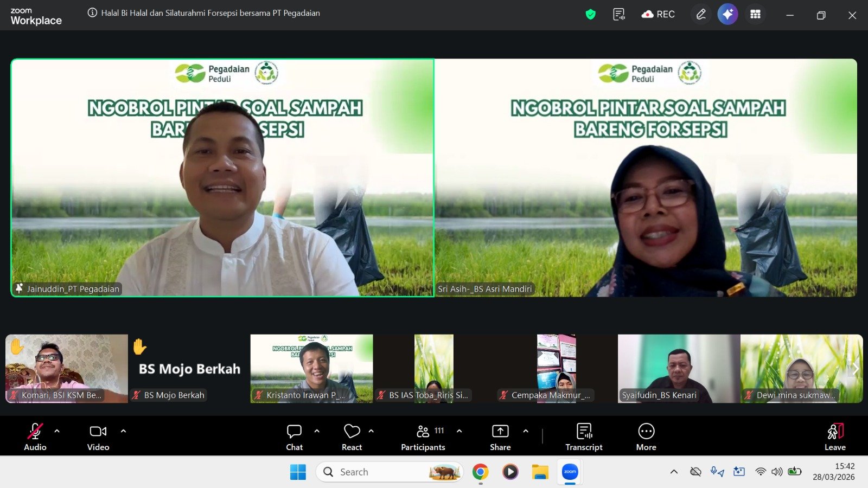Open the Transcript panel
The width and height of the screenshot is (868, 488).
[584, 437]
